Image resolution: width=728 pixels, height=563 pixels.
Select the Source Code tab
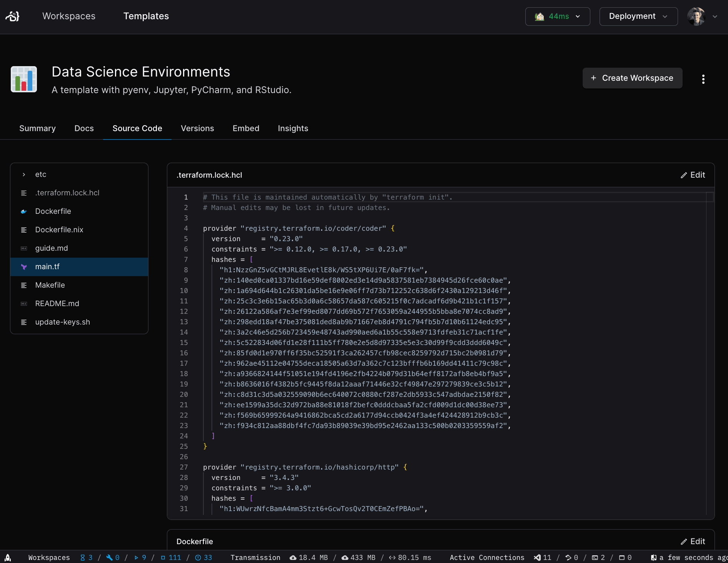(137, 128)
